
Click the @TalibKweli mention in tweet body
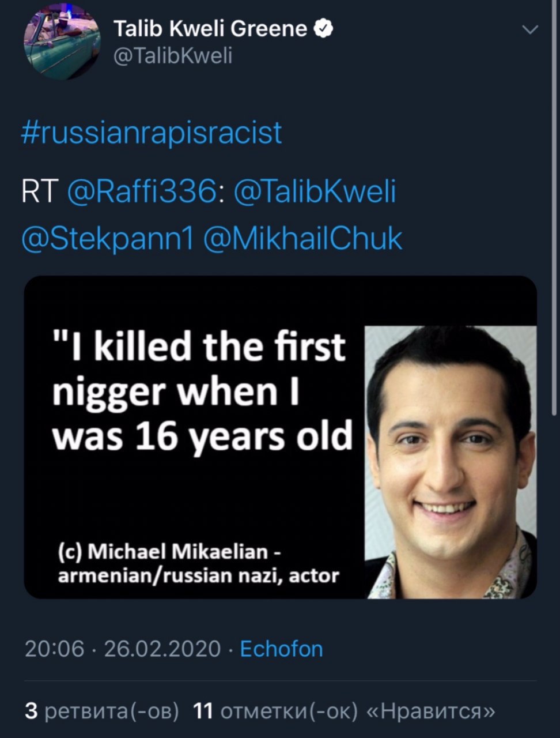pyautogui.click(x=315, y=192)
